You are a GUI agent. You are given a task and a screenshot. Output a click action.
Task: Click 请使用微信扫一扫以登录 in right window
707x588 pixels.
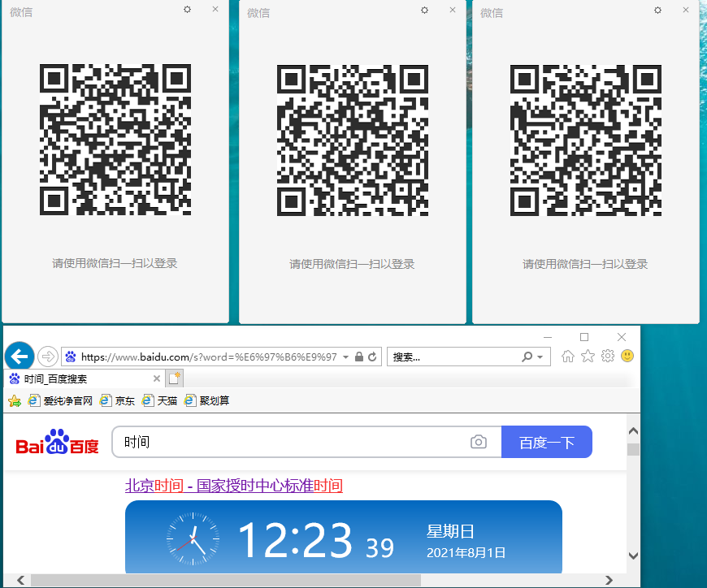585,264
